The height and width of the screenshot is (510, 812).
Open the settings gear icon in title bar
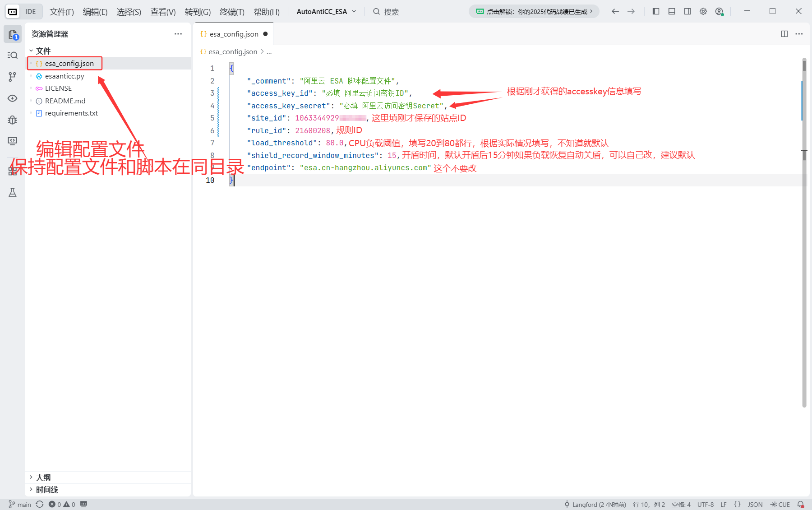pyautogui.click(x=703, y=12)
